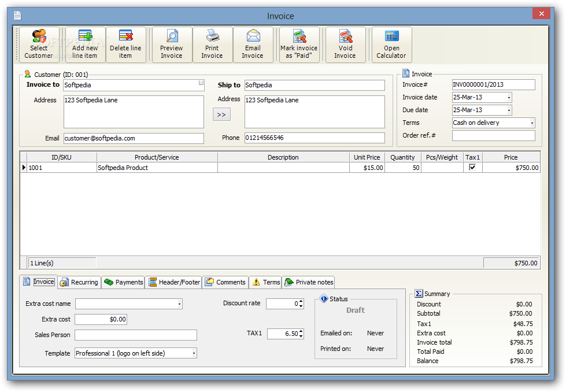Close the Invoice window
The height and width of the screenshot is (392, 566).
click(542, 14)
